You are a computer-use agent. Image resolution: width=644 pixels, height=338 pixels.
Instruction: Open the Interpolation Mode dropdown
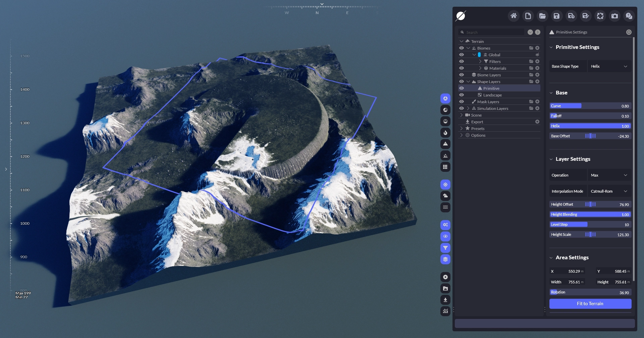point(609,191)
